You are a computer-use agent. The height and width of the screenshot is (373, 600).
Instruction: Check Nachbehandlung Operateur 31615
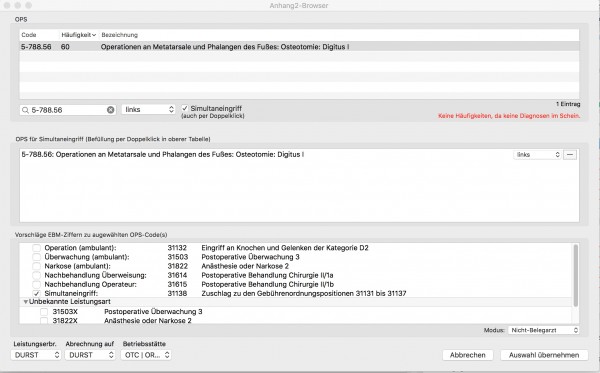tap(36, 284)
